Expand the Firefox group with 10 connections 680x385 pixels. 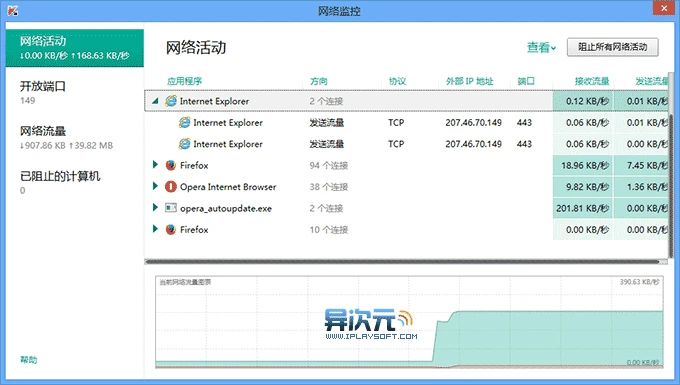tap(155, 228)
